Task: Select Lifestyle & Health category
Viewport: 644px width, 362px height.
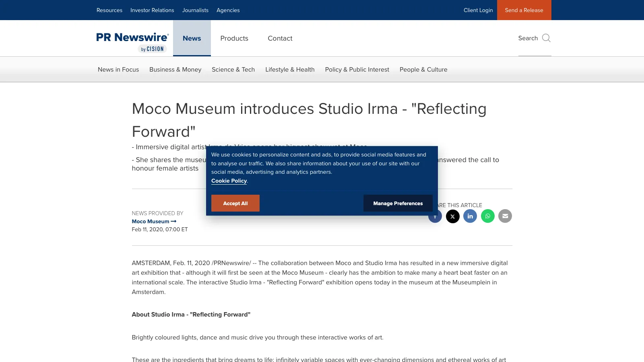Action: pyautogui.click(x=290, y=70)
